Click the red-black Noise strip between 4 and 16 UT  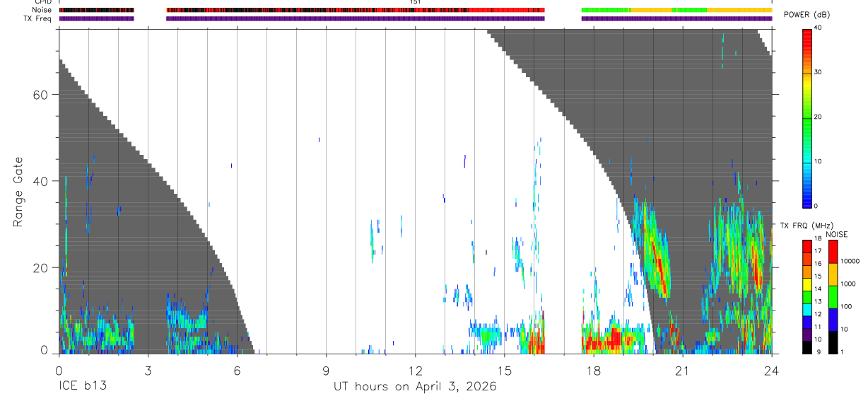pyautogui.click(x=356, y=10)
